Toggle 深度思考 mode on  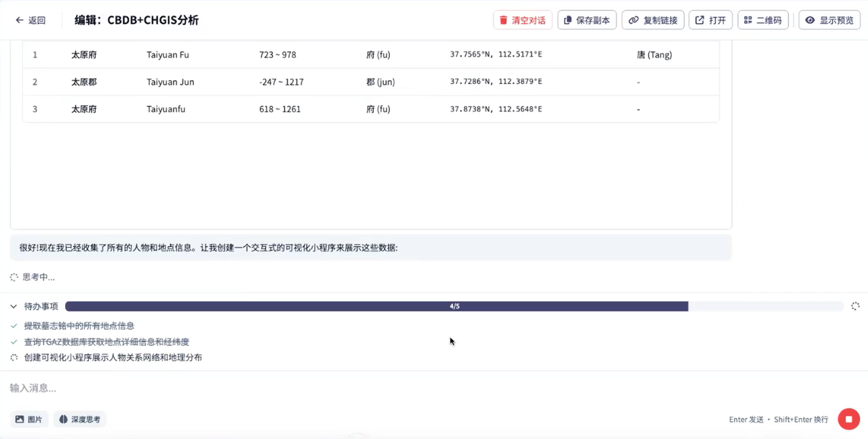(79, 419)
